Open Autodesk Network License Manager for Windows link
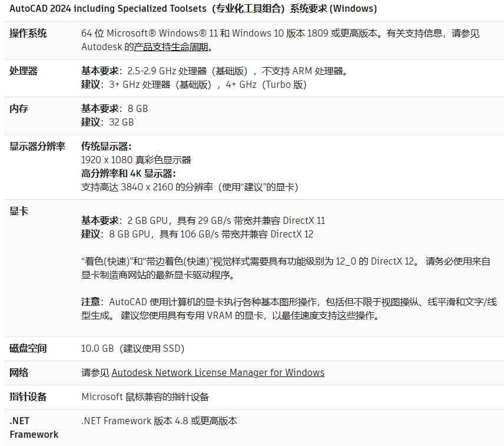 (x=218, y=372)
